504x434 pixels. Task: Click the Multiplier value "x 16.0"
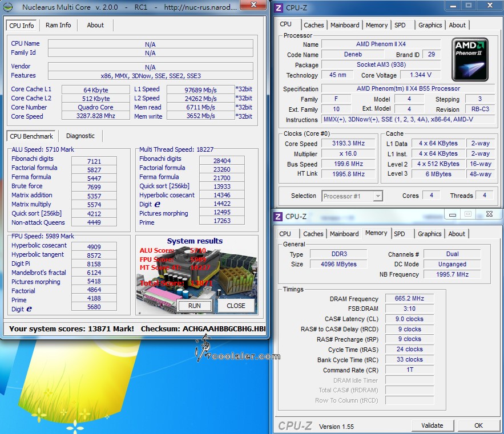coord(348,153)
